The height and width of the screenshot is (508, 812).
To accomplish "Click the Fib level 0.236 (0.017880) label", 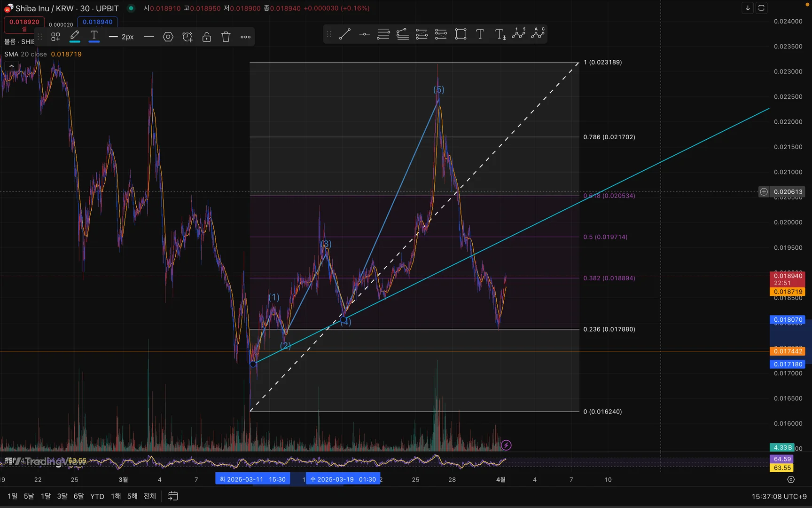I will coord(609,329).
